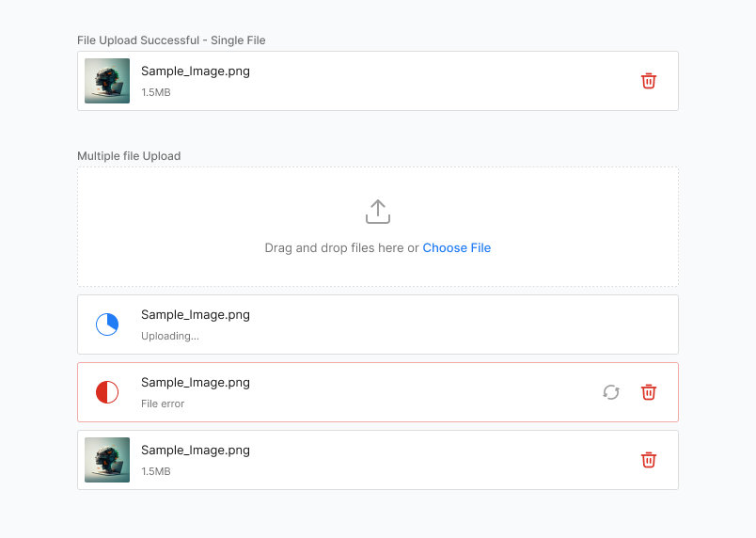Retry the failed upload using refresh icon
This screenshot has height=538, width=756.
click(x=611, y=392)
